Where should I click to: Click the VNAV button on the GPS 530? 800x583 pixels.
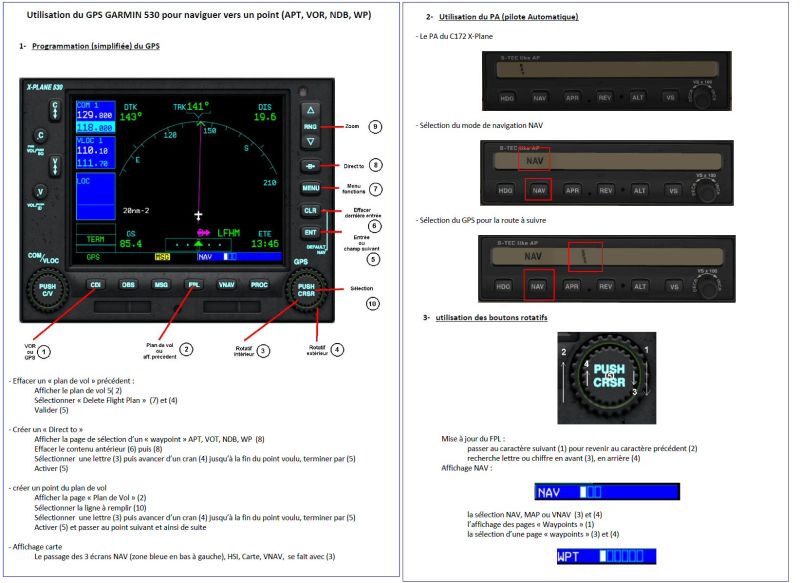227,285
